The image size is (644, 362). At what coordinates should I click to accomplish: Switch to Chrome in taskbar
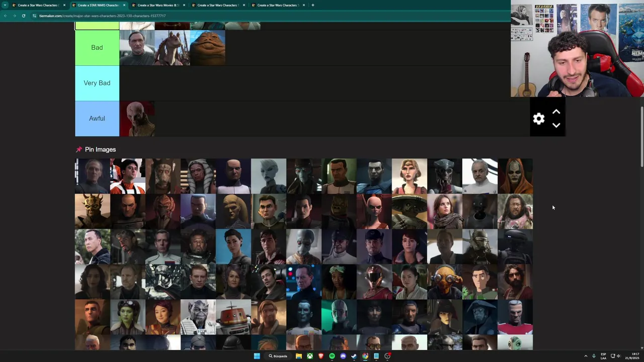point(365,356)
